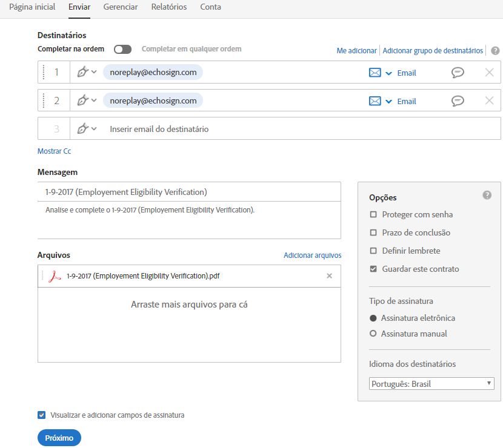Remove recipient 2 with the X icon
The width and height of the screenshot is (503, 448).
[489, 100]
